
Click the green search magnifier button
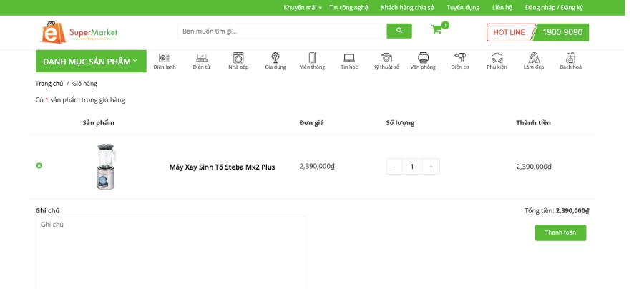399,31
